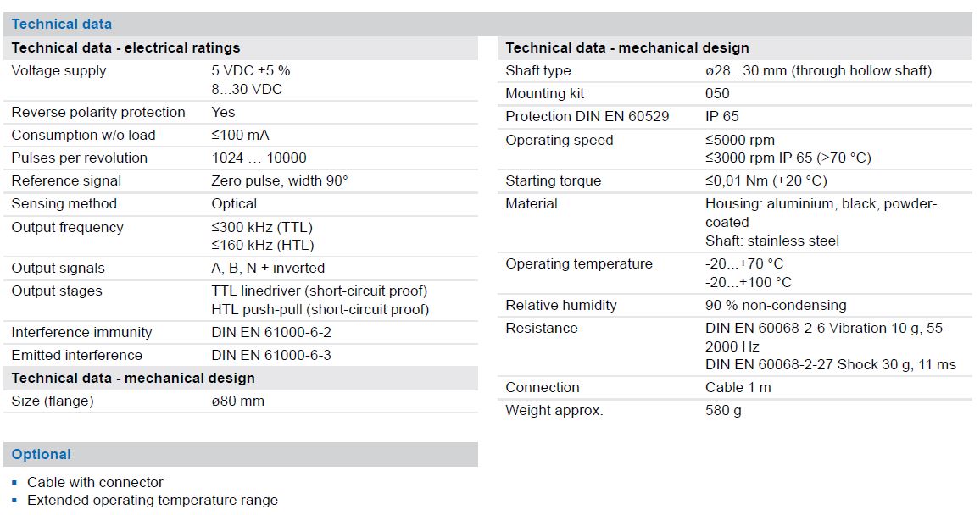Click "Zero pulse, width 90°" text
The width and height of the screenshot is (980, 515).
[279, 181]
